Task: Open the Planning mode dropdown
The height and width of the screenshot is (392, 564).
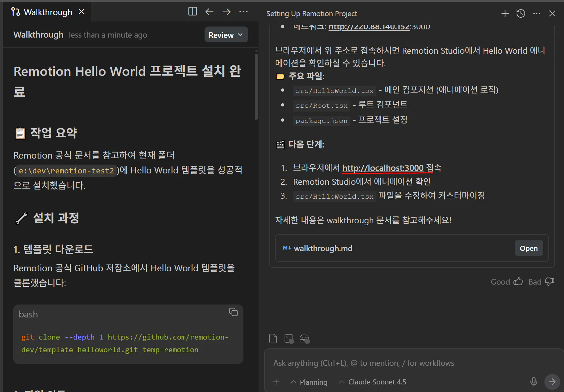Action: tap(309, 382)
